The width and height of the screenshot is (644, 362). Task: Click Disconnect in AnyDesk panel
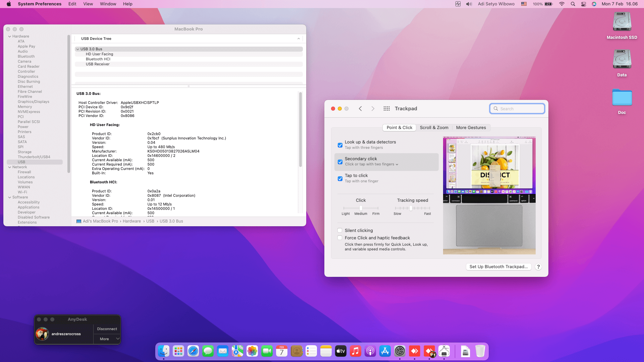point(107,329)
